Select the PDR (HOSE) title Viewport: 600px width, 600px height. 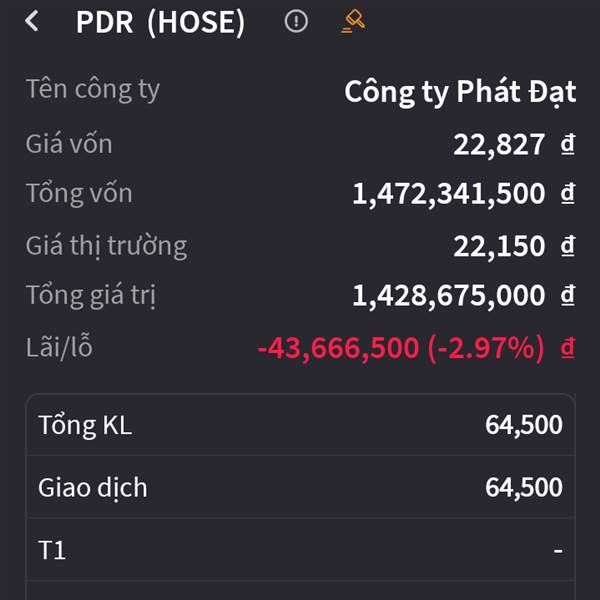tap(160, 22)
